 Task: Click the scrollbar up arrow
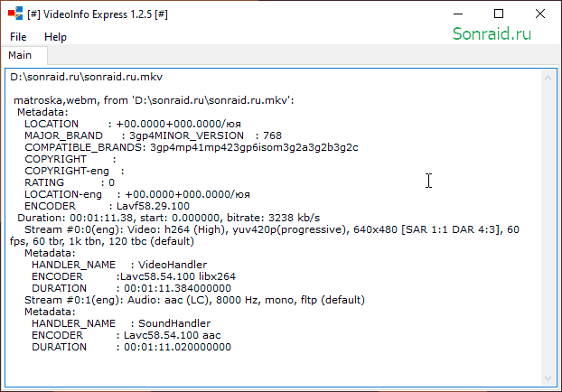pos(548,78)
